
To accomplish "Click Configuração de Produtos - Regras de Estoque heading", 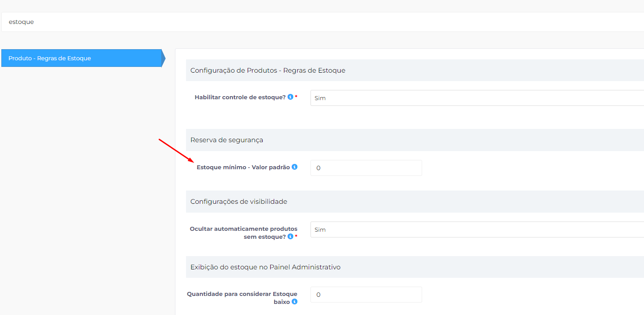I will point(268,70).
